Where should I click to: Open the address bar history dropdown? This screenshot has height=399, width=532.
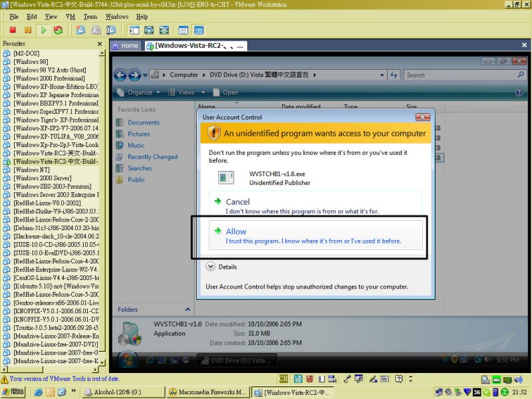point(382,75)
